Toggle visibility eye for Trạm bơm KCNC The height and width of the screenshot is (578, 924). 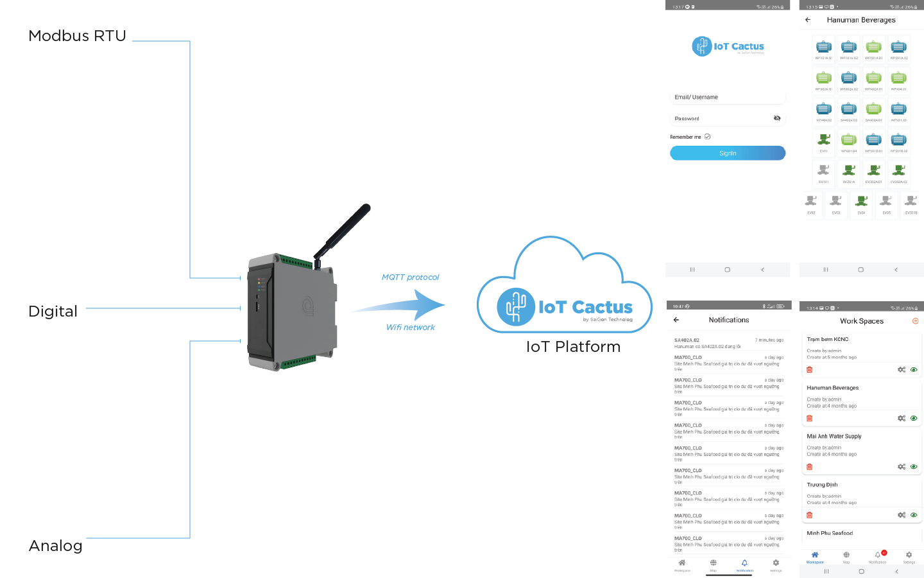coord(914,369)
